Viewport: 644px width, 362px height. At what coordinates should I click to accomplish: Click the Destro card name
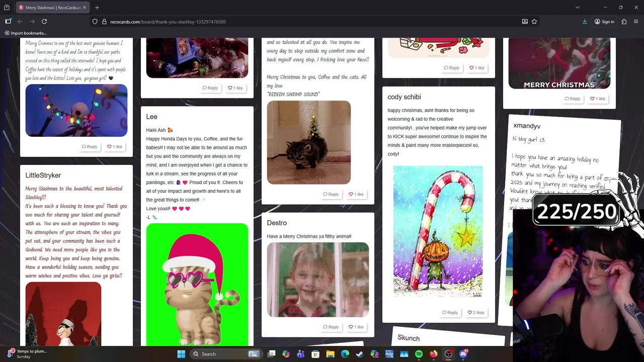tap(277, 223)
